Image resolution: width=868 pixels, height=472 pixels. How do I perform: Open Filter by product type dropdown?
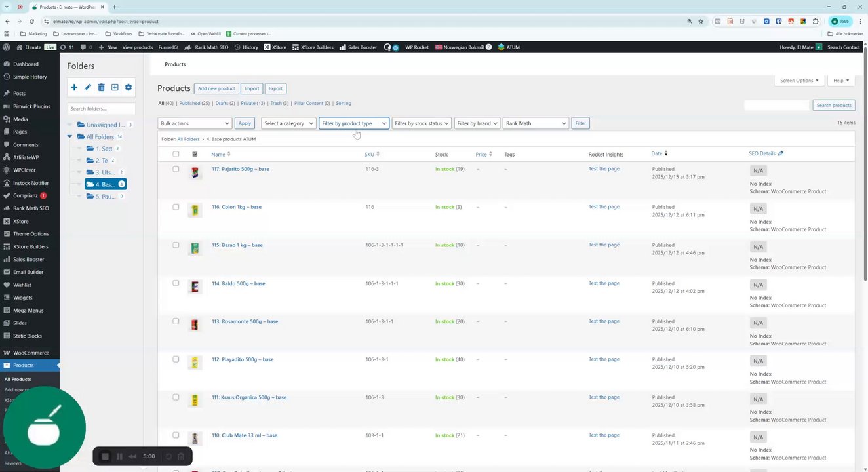point(354,123)
